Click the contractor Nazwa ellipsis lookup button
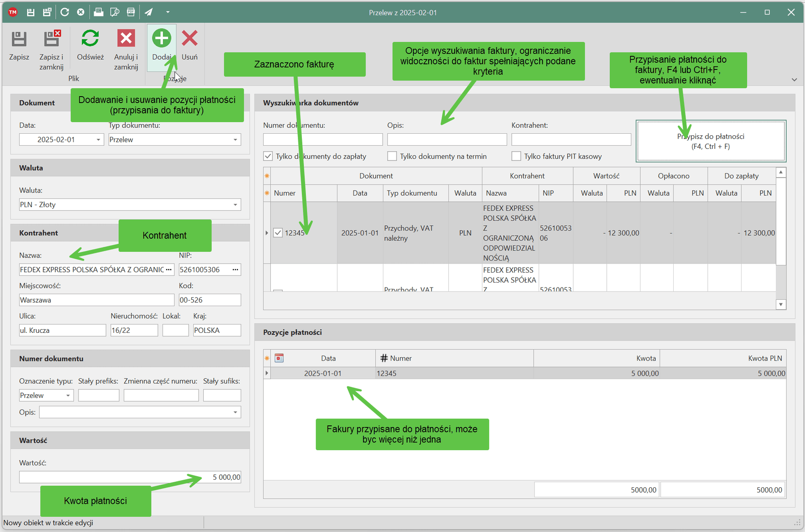This screenshot has height=532, width=805. pos(169,270)
